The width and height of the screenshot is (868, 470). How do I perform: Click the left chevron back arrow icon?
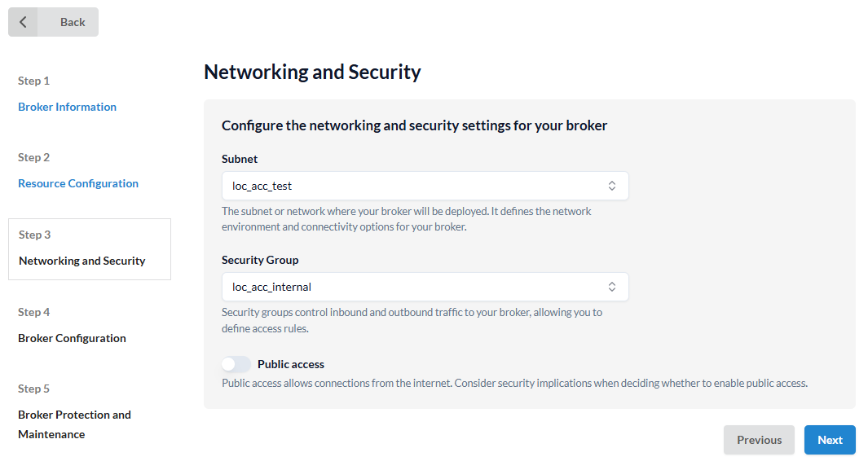point(23,22)
